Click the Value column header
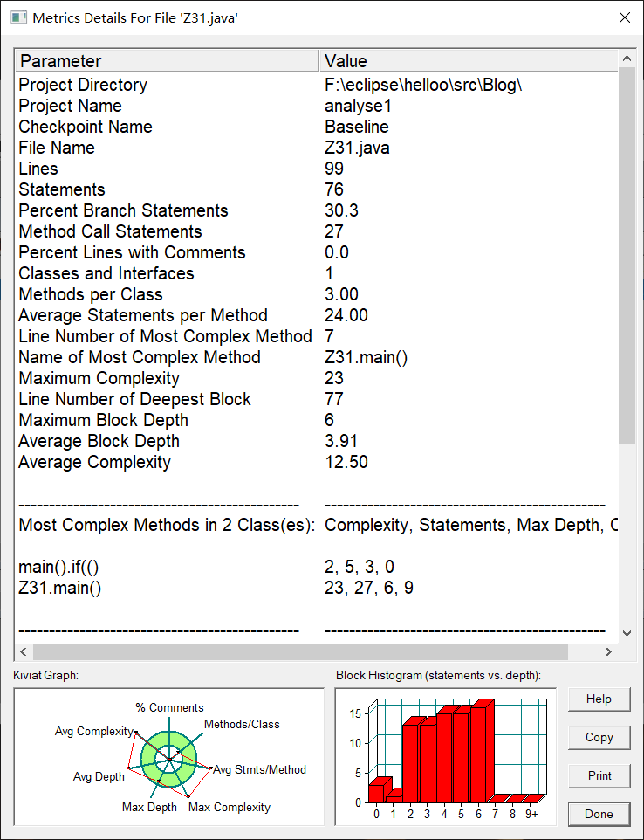The image size is (644, 840). click(x=469, y=60)
